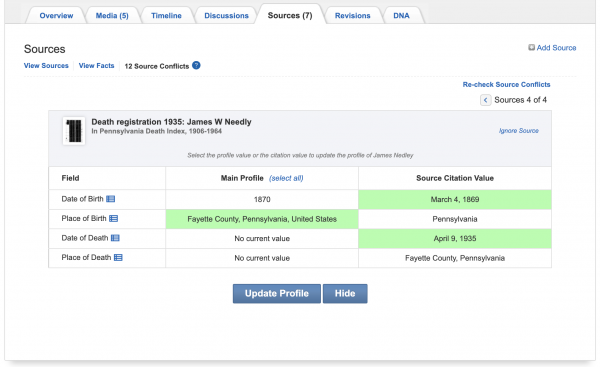Image resolution: width=600 pixels, height=367 pixels.
Task: Open the death registration document thumbnail
Action: point(74,131)
